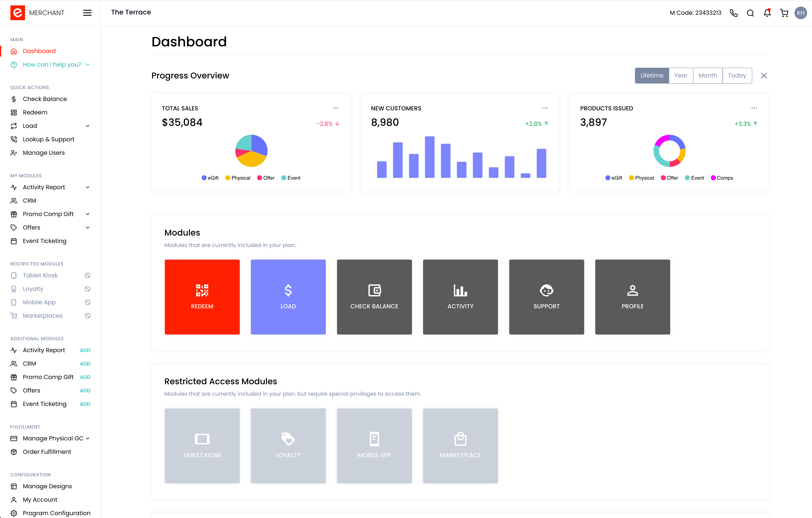Click restricted icon beside Loyalty
812x518 pixels.
[88, 289]
